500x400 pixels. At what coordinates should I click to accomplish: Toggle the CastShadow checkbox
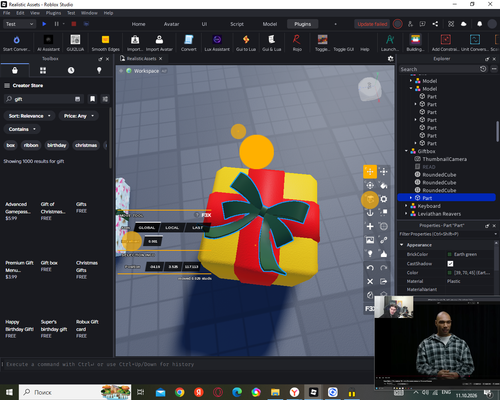point(450,264)
